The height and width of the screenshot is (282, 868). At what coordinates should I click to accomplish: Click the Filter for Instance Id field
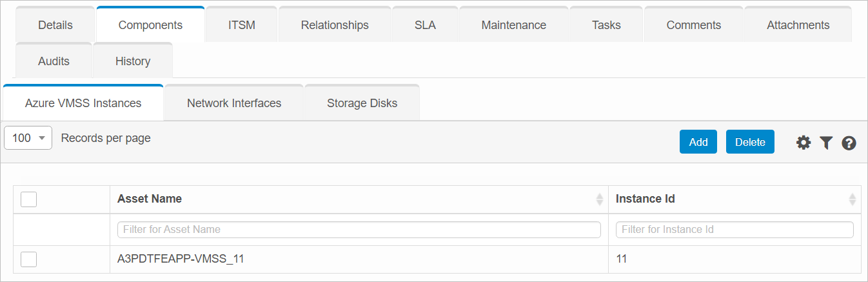735,230
